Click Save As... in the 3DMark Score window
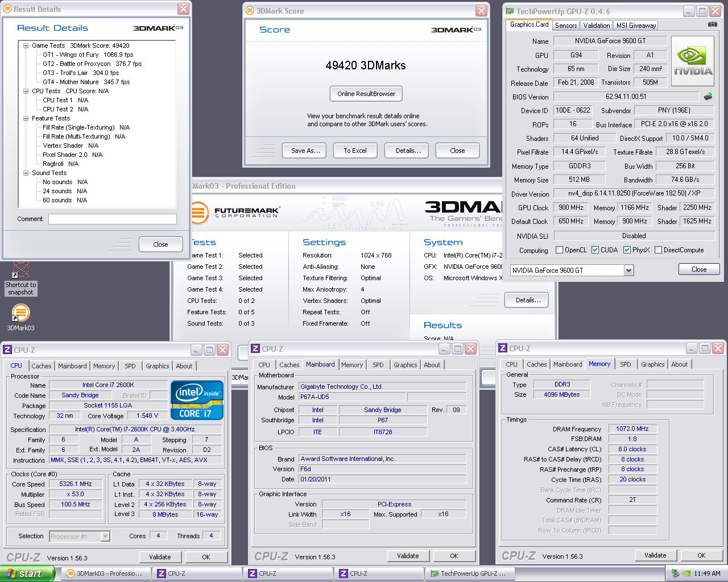Screen dimensions: 728x582 305,151
